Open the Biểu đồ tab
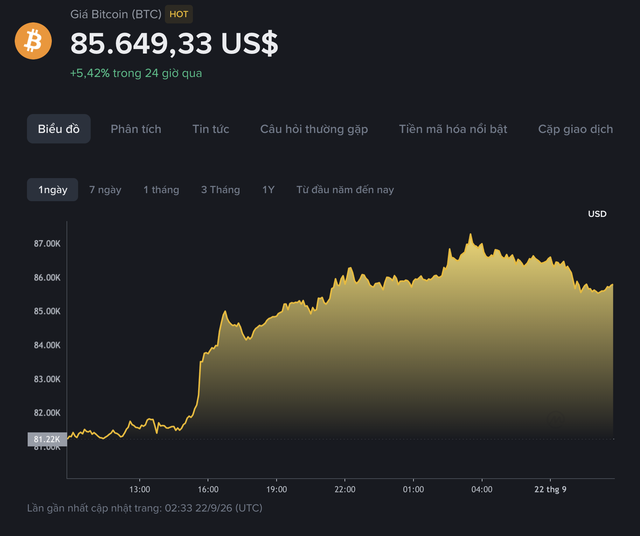This screenshot has width=640, height=536. 59,129
